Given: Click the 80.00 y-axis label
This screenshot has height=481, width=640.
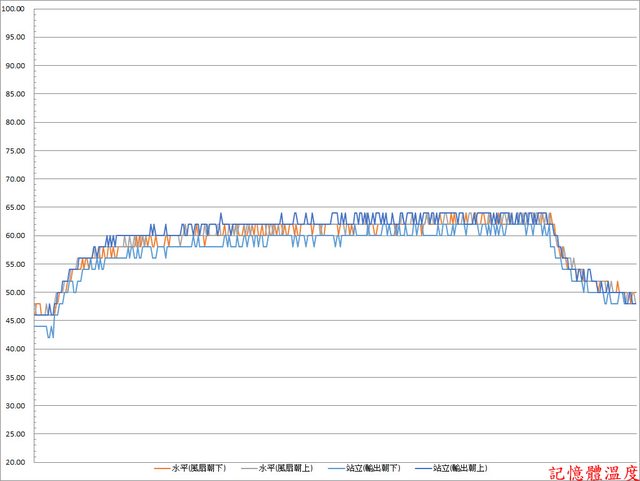Looking at the screenshot, I should click(x=16, y=123).
